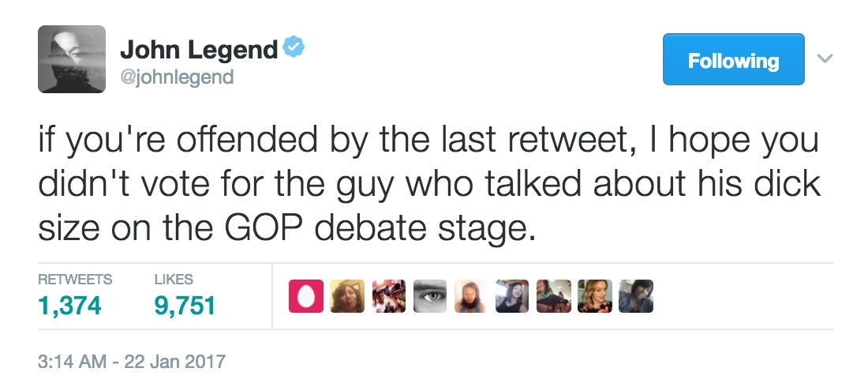Click the blue verified badge by John Legend
Viewport: 868px width, 387px height.
click(x=294, y=48)
